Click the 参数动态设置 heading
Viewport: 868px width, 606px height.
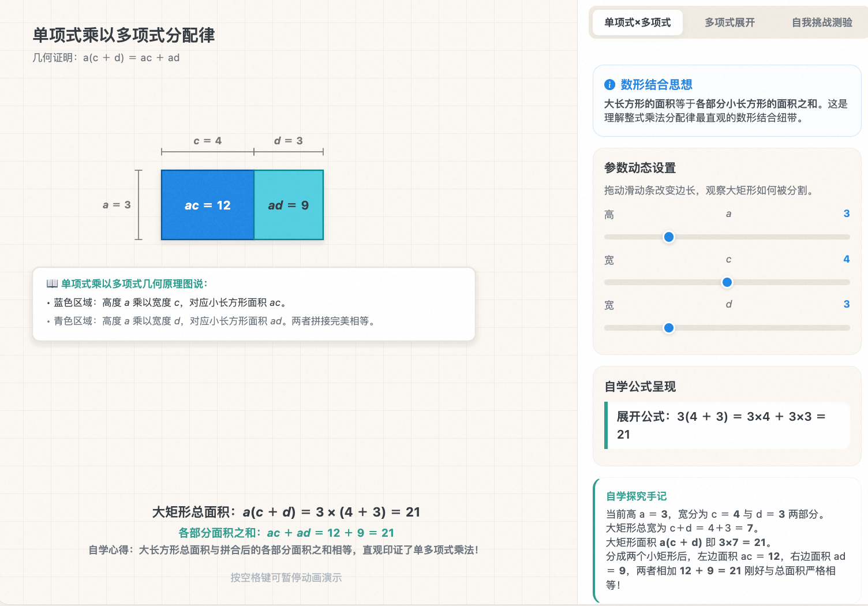point(640,168)
